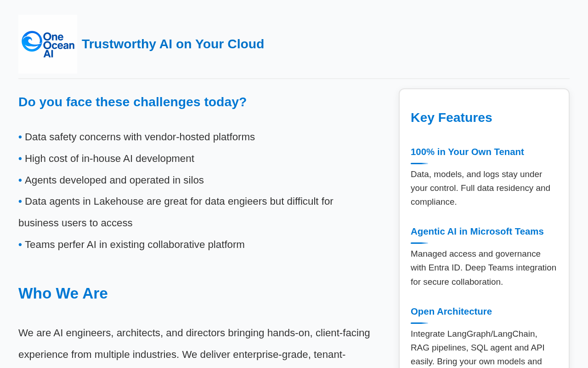Click the 'Do you face these challenges today?' heading
This screenshot has height=368, width=588.
coord(132,102)
